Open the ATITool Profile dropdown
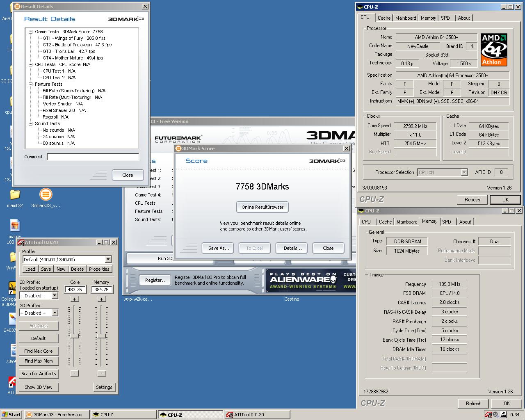This screenshot has height=420, width=525. coord(108,259)
